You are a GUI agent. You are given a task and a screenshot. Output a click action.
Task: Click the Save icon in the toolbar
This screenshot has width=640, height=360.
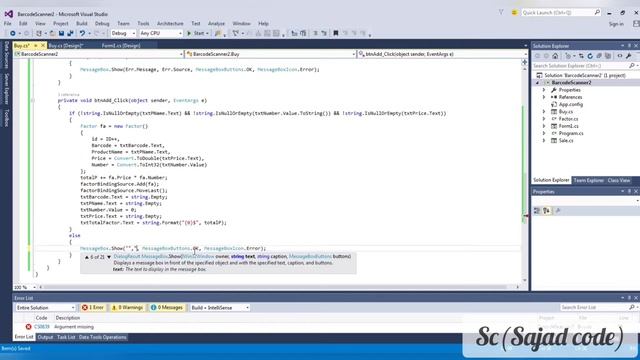pyautogui.click(x=61, y=33)
